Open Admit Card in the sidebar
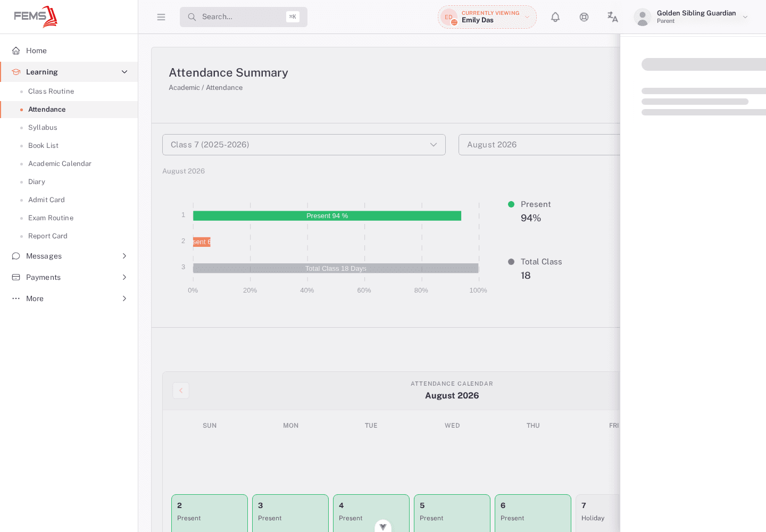Image resolution: width=766 pixels, height=532 pixels. pos(46,200)
